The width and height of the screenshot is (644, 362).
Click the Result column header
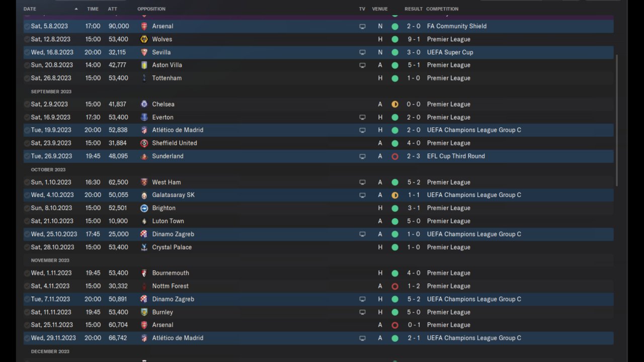click(x=413, y=9)
